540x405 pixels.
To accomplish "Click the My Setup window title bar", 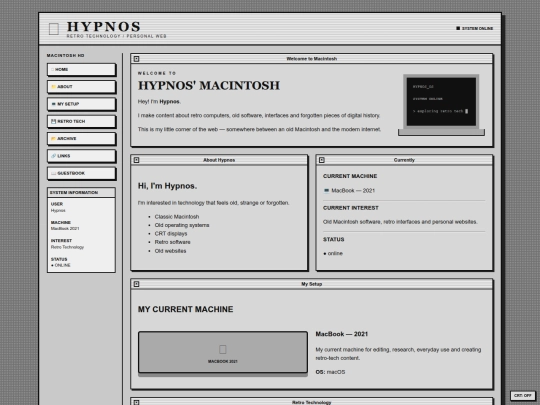I will coord(312,284).
